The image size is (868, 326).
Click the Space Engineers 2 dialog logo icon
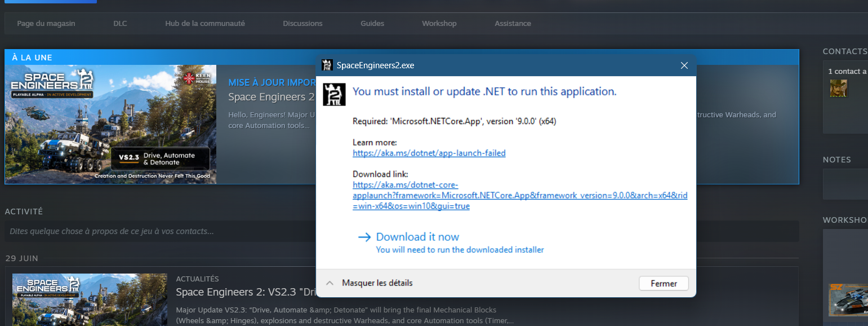point(334,94)
